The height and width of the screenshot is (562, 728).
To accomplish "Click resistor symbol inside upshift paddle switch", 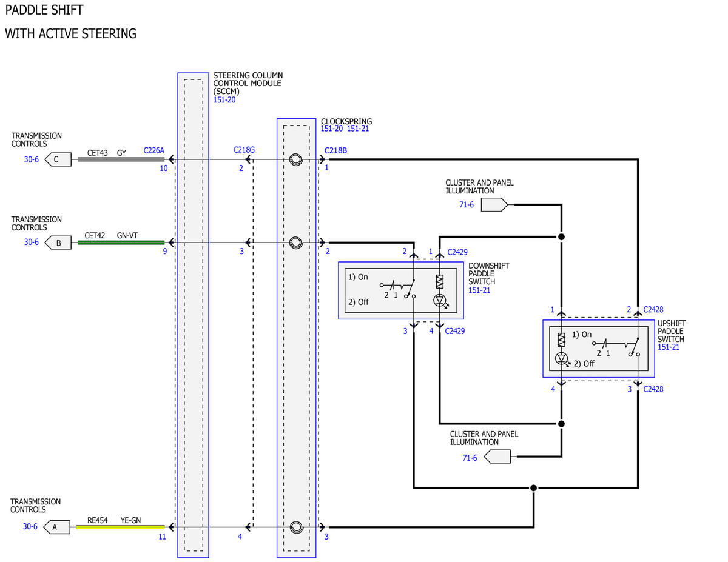I will coord(561,340).
